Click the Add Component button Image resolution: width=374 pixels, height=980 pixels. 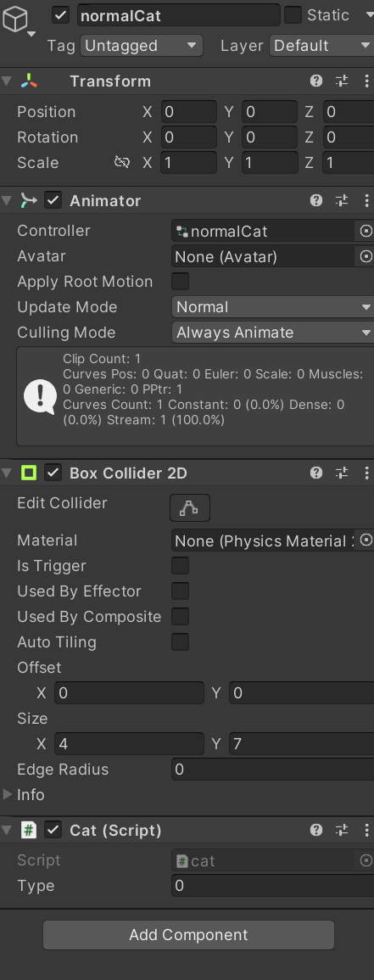188,935
